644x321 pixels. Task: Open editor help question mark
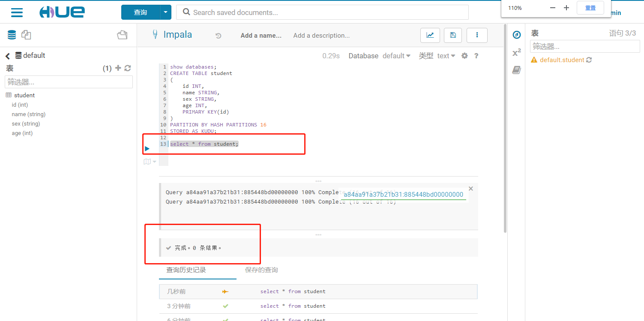pos(476,56)
